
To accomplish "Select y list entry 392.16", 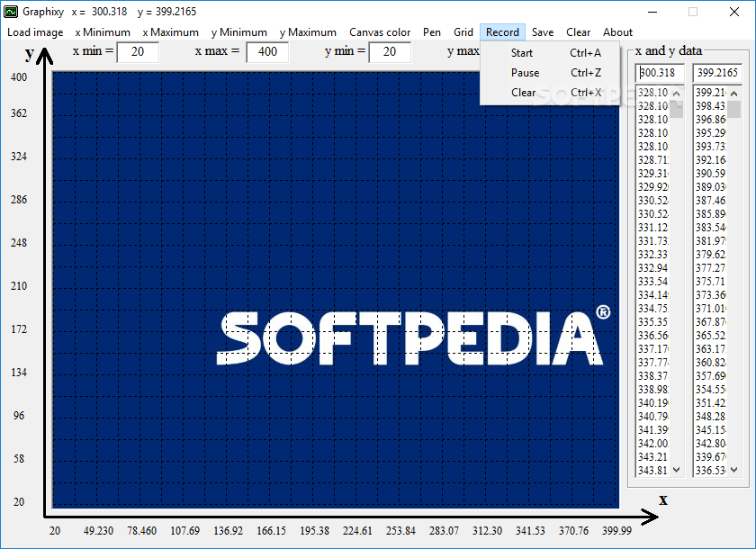I will click(711, 160).
